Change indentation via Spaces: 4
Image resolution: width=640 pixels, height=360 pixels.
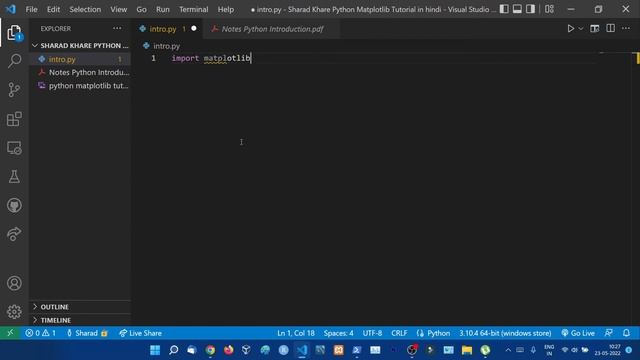coord(338,333)
